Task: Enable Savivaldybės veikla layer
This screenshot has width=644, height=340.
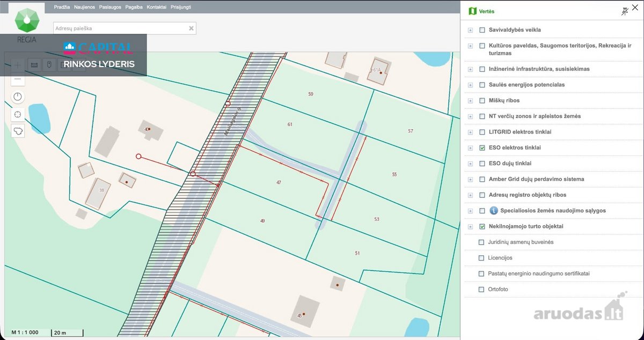Action: tap(482, 30)
